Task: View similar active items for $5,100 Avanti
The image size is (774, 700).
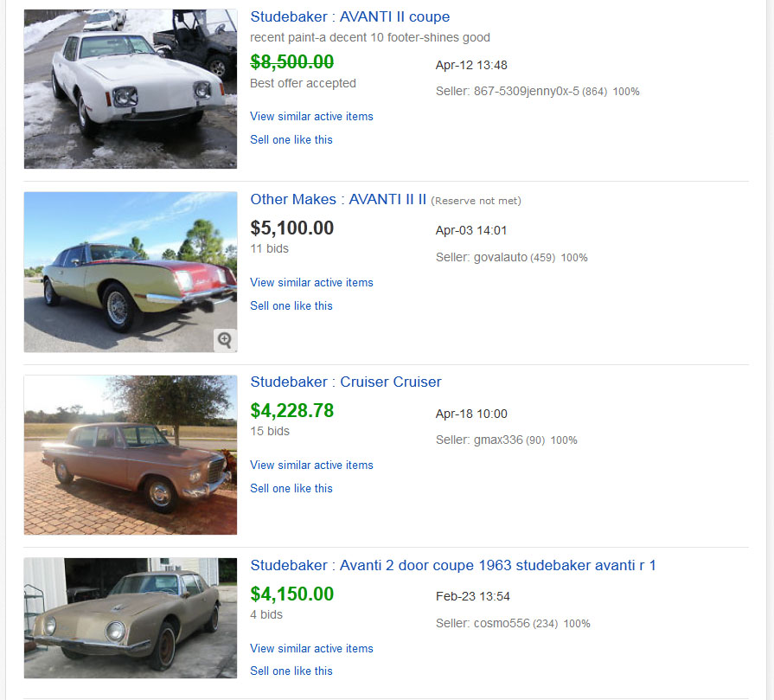Action: pos(311,282)
